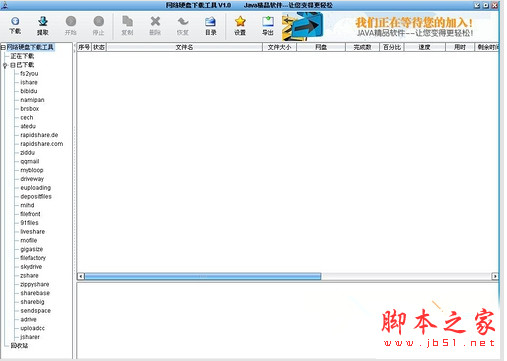Select zshare in the tree

pos(29,275)
